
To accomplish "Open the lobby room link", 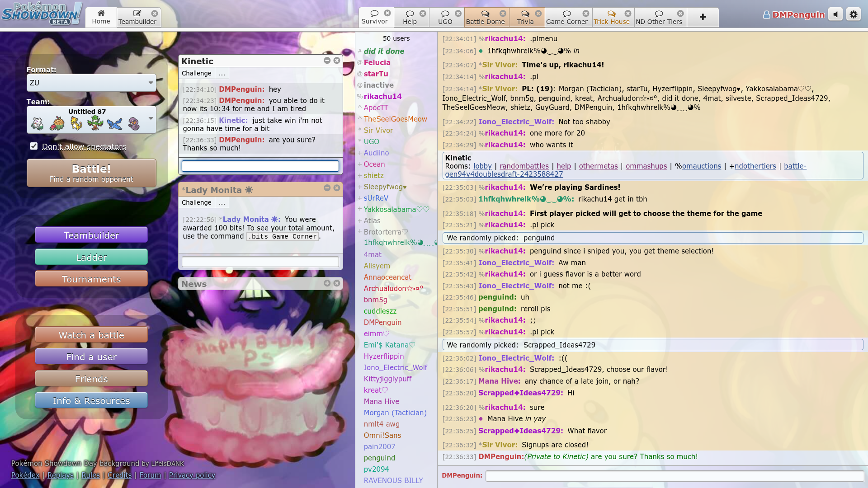I will pyautogui.click(x=482, y=166).
